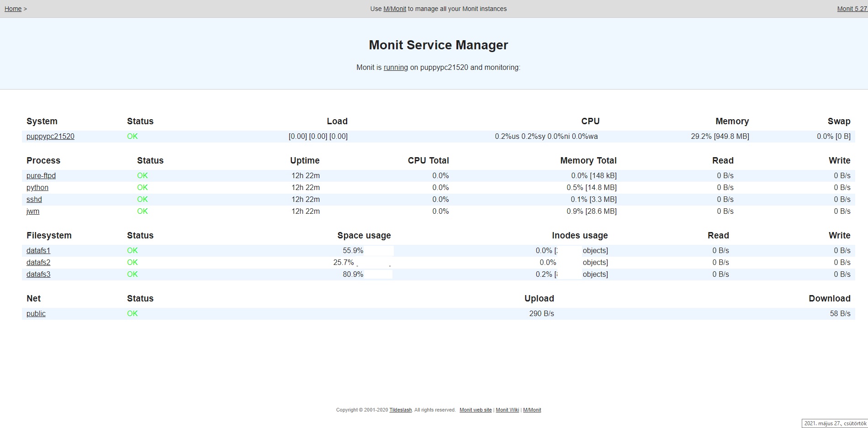
Task: Click OK status of python
Action: coord(143,187)
